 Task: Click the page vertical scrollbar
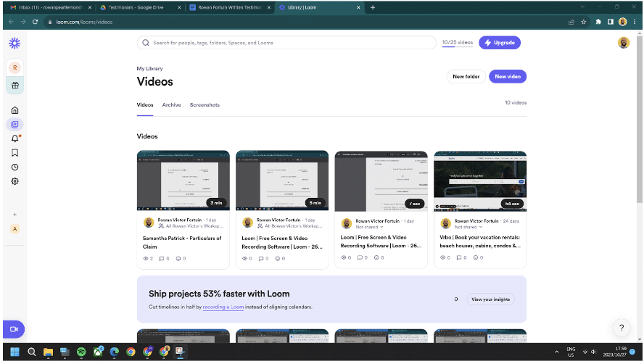640,119
